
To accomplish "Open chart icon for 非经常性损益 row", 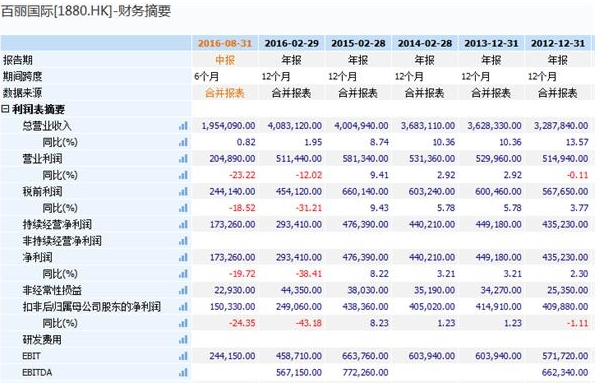I will click(183, 290).
